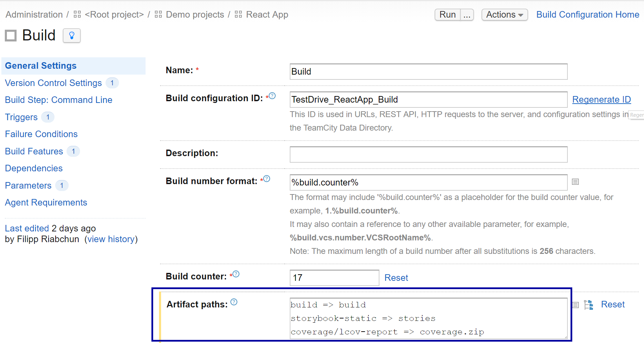Open help for Build configuration ID

click(x=272, y=96)
